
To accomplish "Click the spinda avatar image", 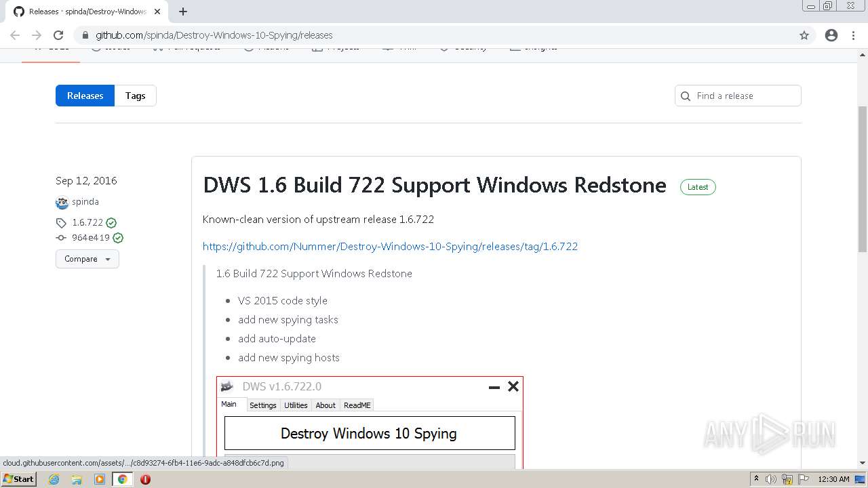I will (62, 202).
